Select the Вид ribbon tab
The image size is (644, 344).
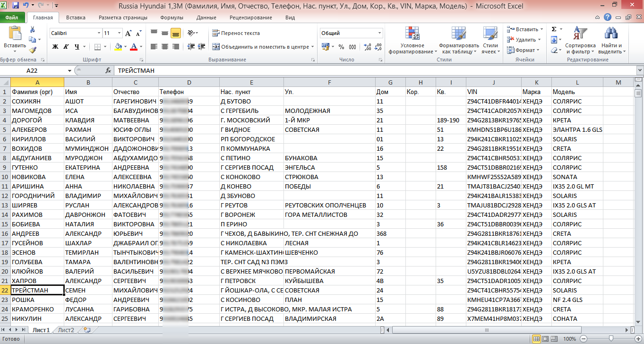290,17
